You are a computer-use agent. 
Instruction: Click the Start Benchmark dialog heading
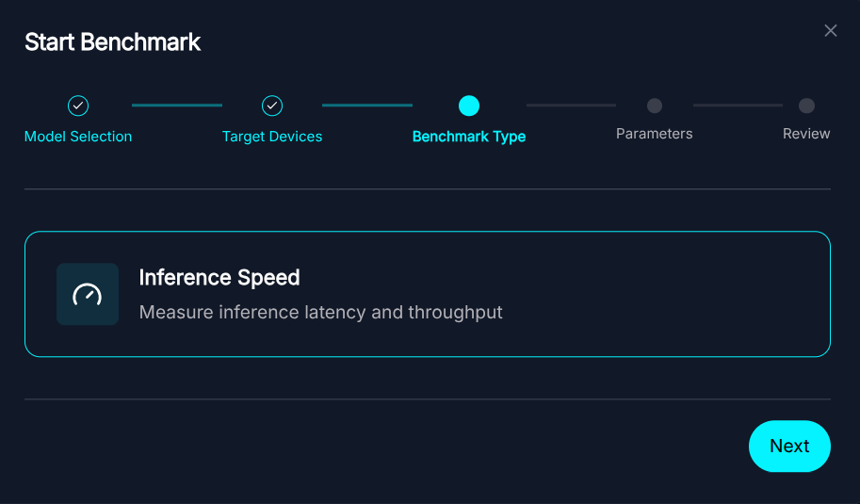(x=113, y=42)
